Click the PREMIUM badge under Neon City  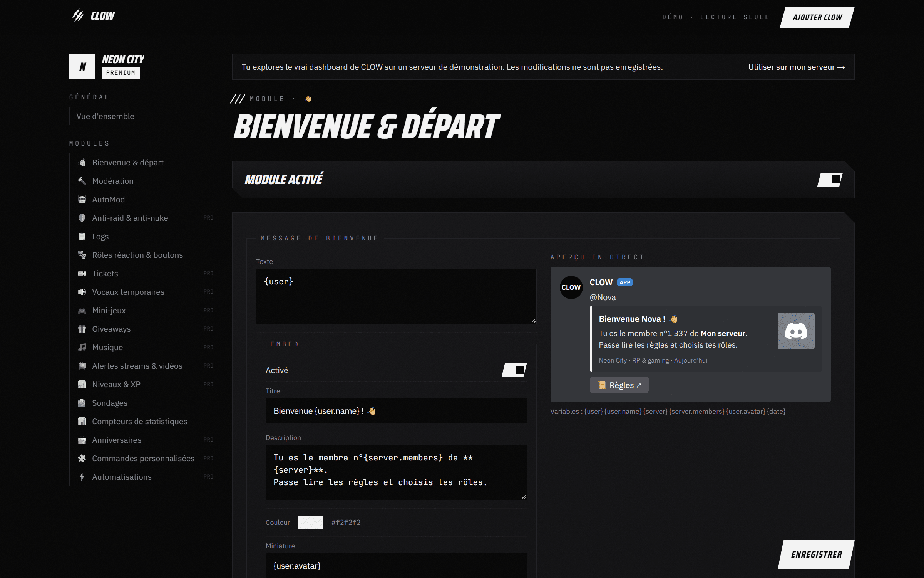121,73
